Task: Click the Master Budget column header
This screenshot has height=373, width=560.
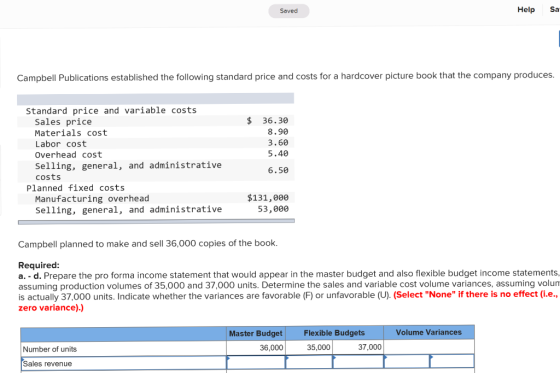Action: coord(256,333)
